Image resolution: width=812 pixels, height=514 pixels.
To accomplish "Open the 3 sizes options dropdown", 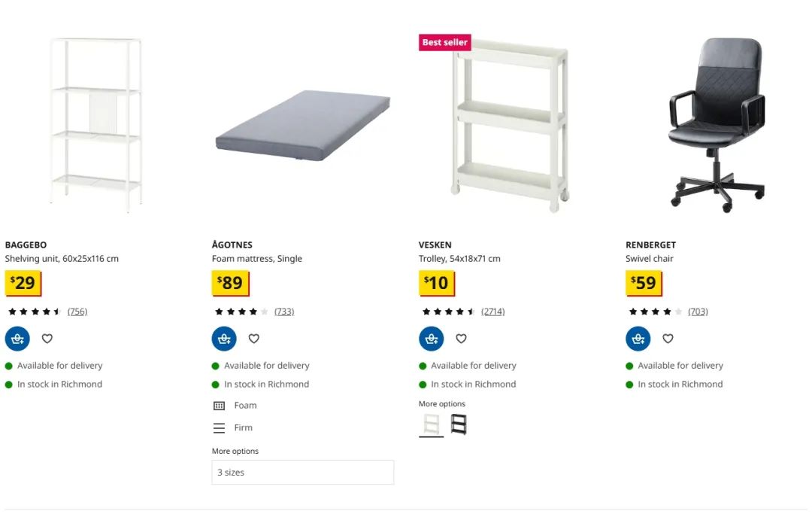I will coord(303,473).
